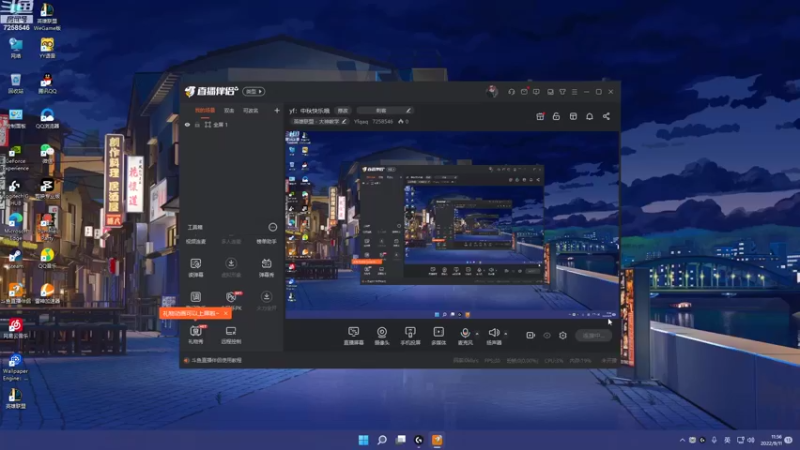This screenshot has height=450, width=800.
Task: Open Task View on the taskbar
Action: pyautogui.click(x=401, y=440)
